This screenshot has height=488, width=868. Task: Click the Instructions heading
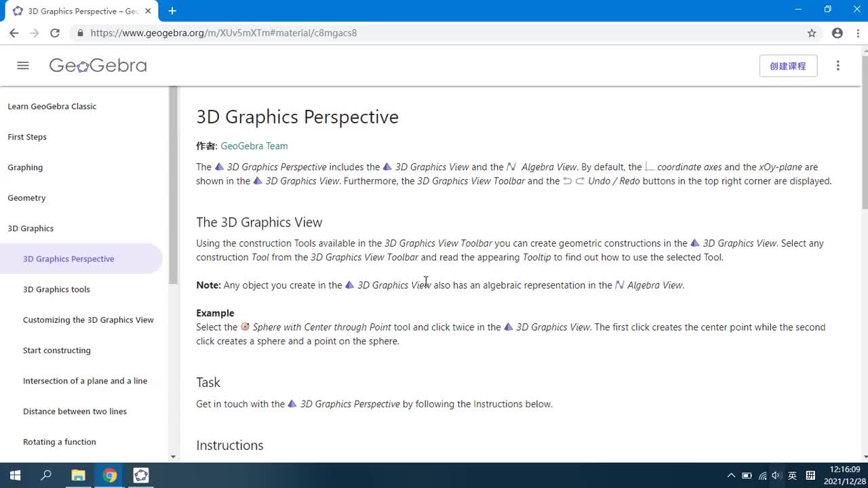point(230,445)
